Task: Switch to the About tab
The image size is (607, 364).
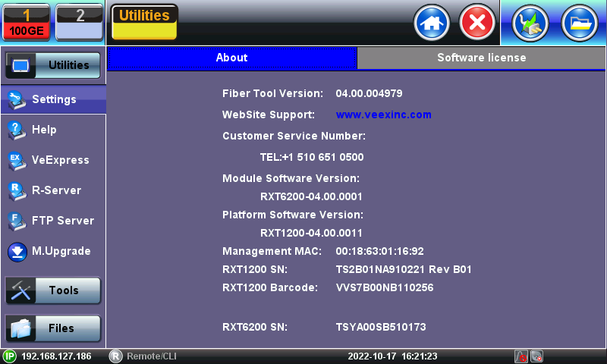Action: (x=232, y=58)
